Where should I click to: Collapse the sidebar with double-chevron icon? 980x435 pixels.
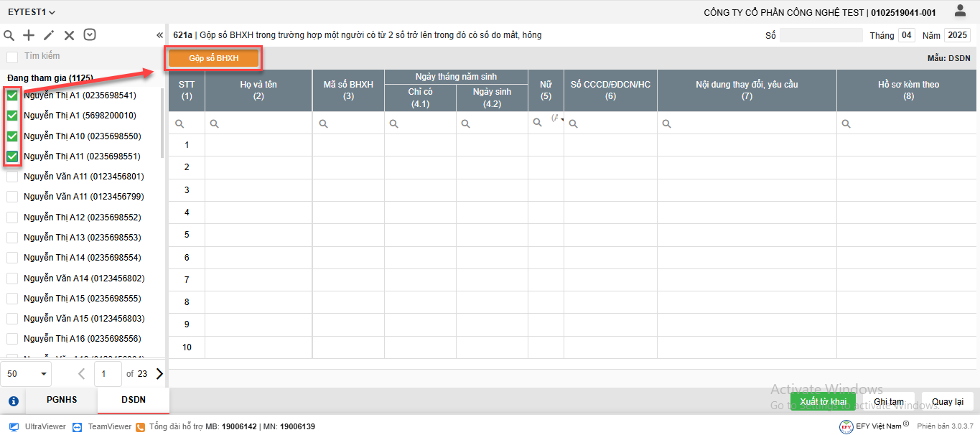(x=159, y=35)
